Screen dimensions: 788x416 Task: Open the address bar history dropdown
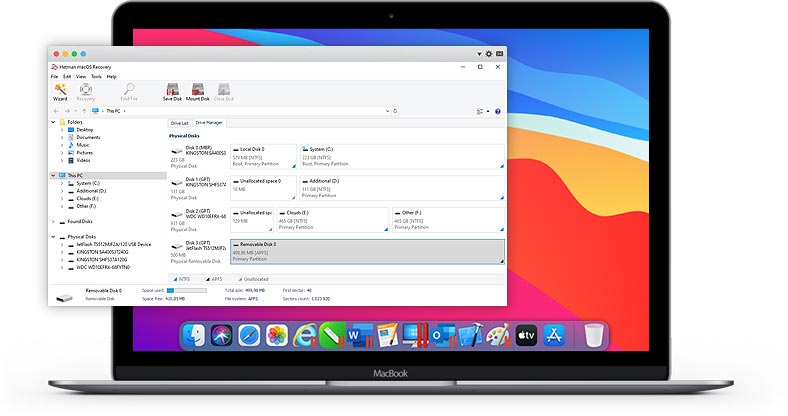[x=387, y=111]
